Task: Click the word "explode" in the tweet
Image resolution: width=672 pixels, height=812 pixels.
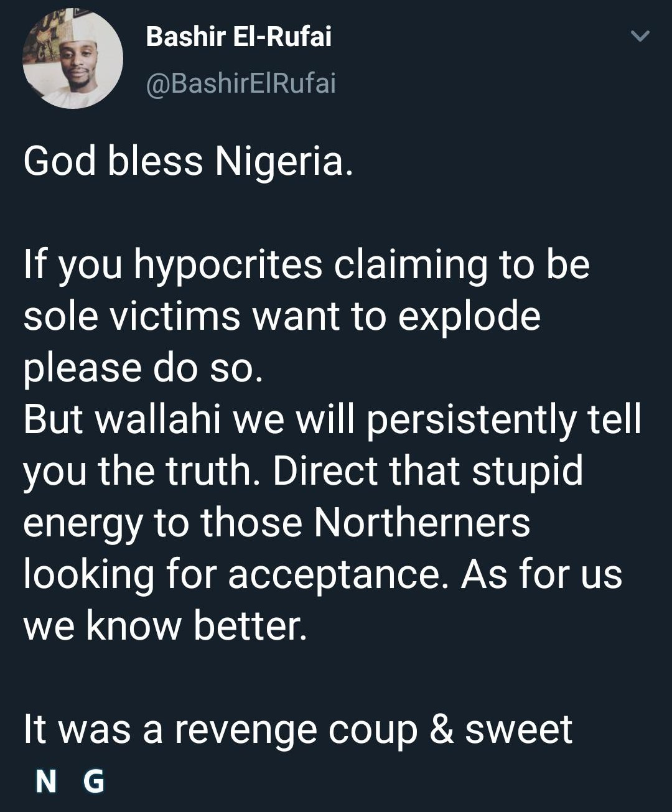Action: [469, 316]
